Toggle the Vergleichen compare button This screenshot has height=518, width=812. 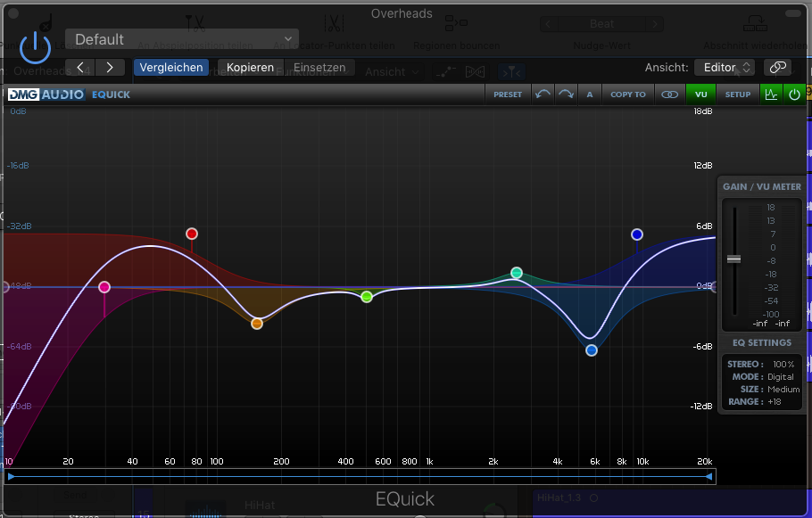[171, 67]
